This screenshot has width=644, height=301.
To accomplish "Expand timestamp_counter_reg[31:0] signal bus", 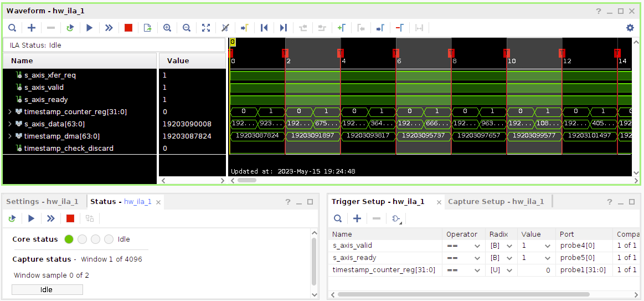I will tap(9, 112).
